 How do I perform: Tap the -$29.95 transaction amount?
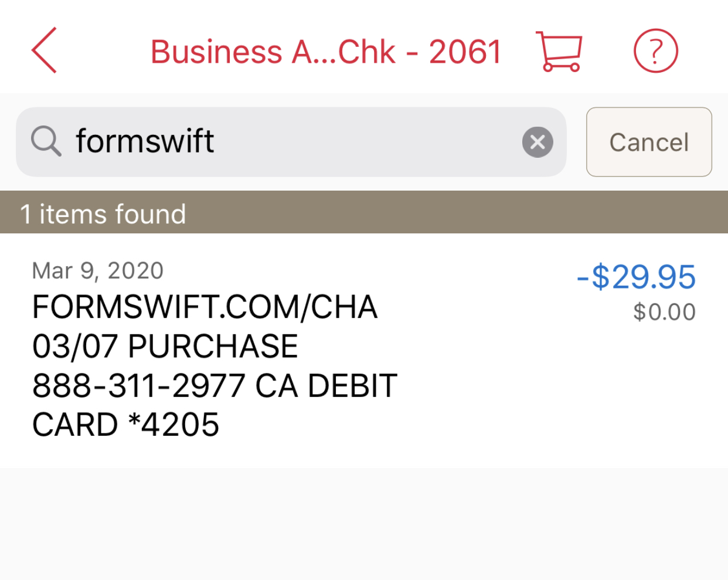tap(636, 277)
